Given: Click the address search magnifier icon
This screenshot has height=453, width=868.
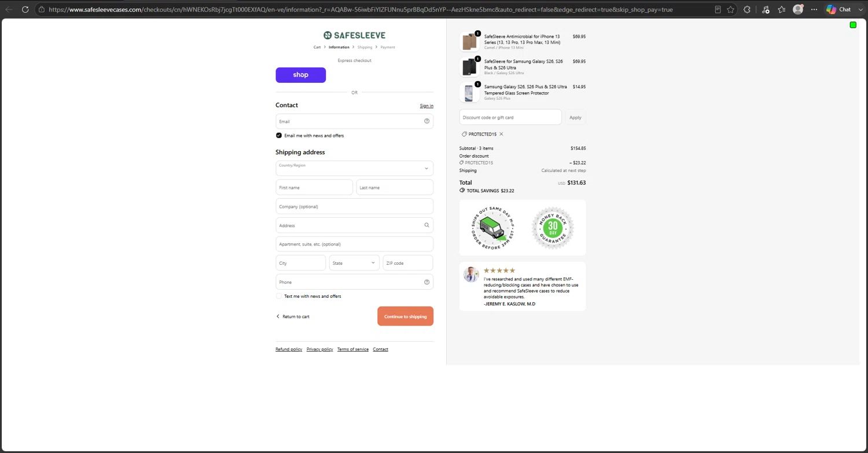Looking at the screenshot, I should (x=426, y=225).
